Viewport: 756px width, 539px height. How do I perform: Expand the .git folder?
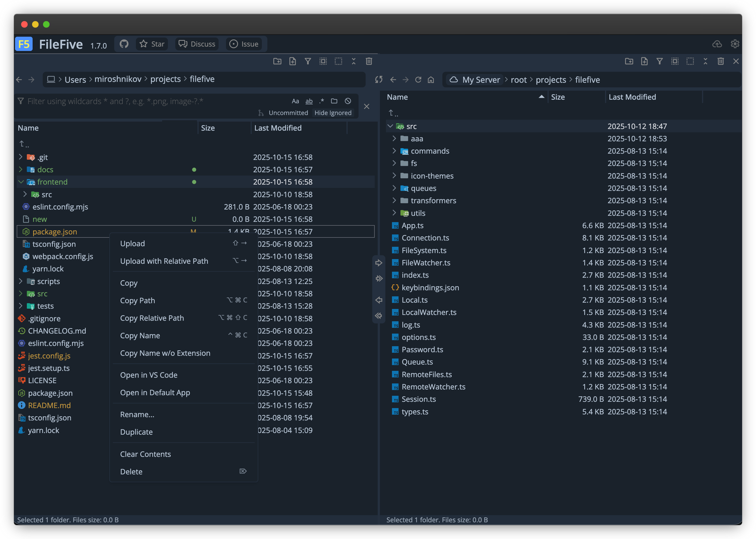(21, 157)
